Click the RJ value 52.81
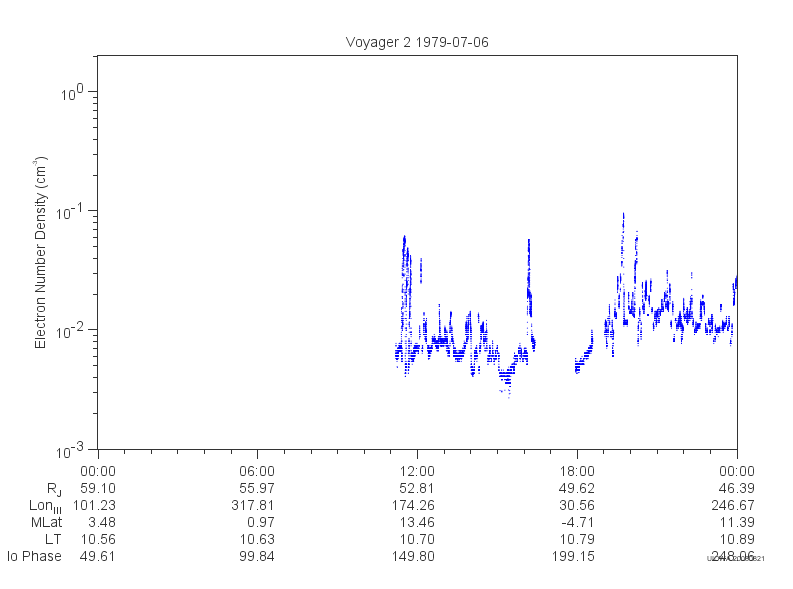This screenshot has width=793, height=589. point(417,488)
